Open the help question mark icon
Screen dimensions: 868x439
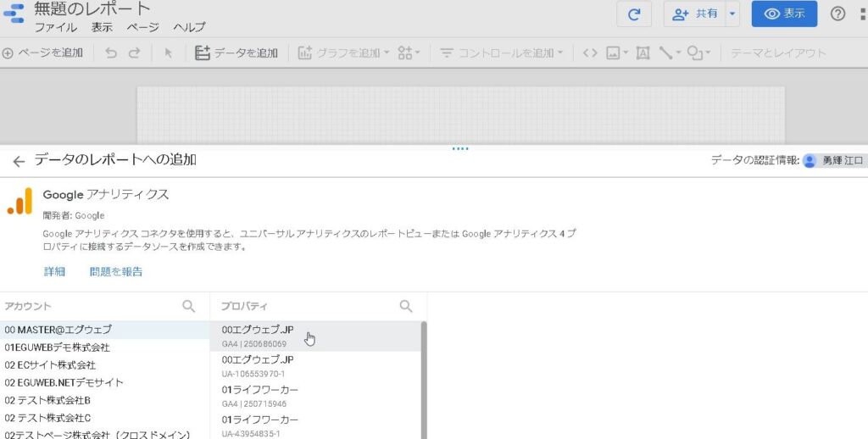[837, 14]
